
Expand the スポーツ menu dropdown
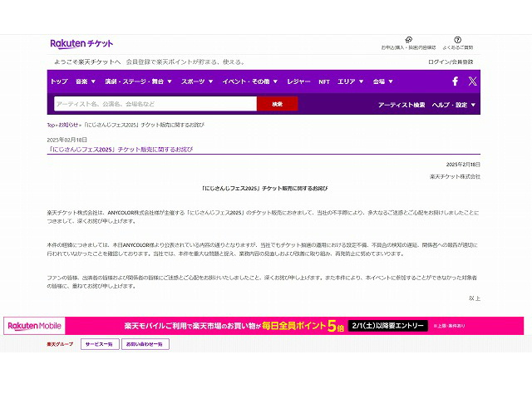point(197,81)
